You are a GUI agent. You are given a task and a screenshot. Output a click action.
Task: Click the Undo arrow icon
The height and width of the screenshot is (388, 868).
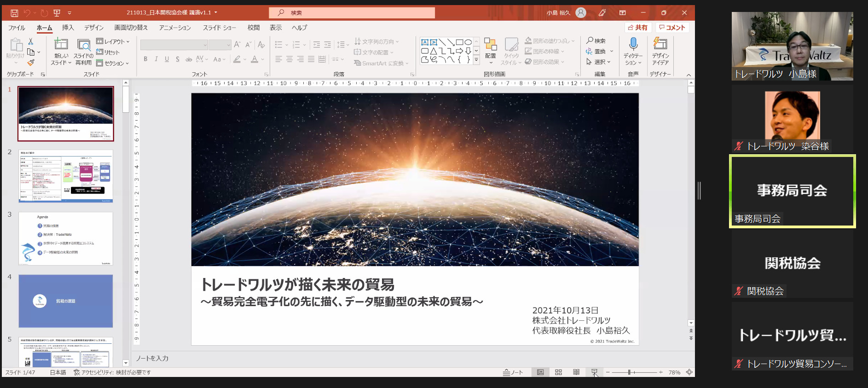click(x=27, y=13)
